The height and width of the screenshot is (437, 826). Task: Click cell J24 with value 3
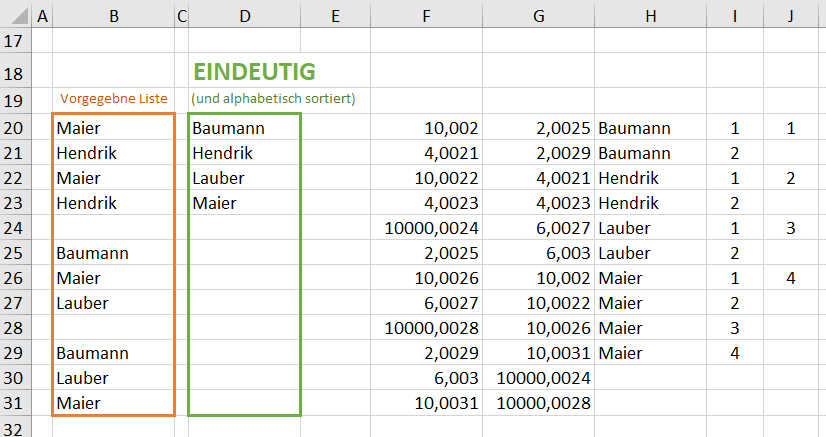tap(791, 227)
